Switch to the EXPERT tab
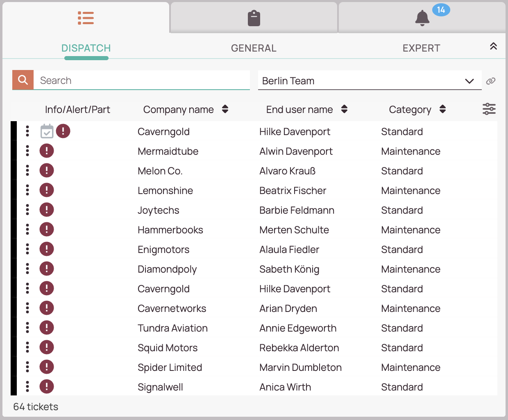508x420 pixels. point(421,48)
